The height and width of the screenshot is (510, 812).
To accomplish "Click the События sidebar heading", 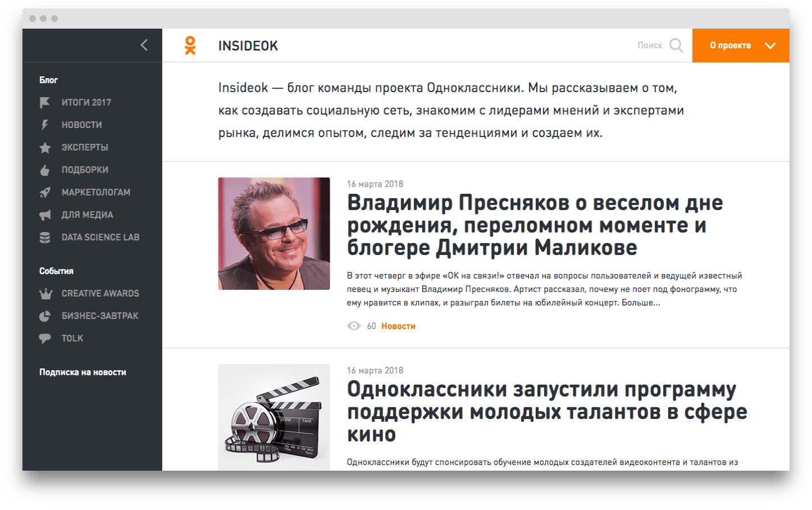I will tap(56, 271).
